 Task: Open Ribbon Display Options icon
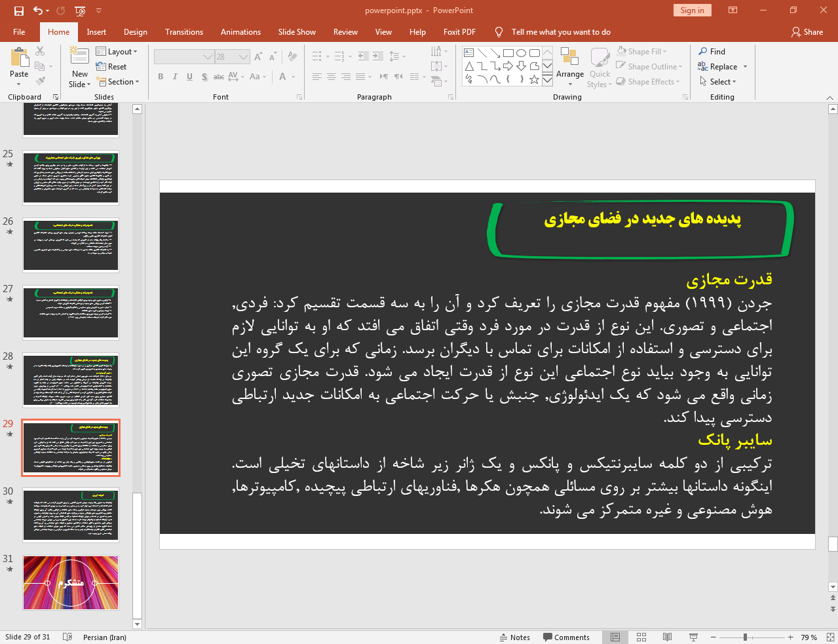point(733,10)
